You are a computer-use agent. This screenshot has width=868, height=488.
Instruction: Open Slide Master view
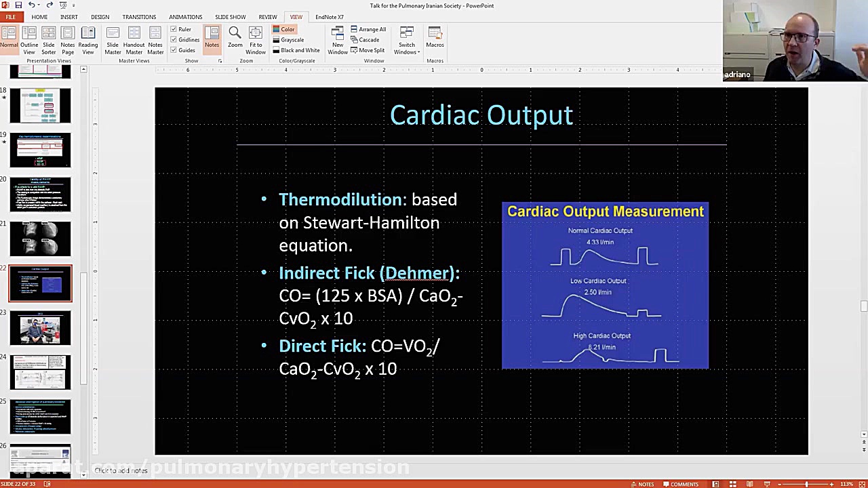(113, 41)
